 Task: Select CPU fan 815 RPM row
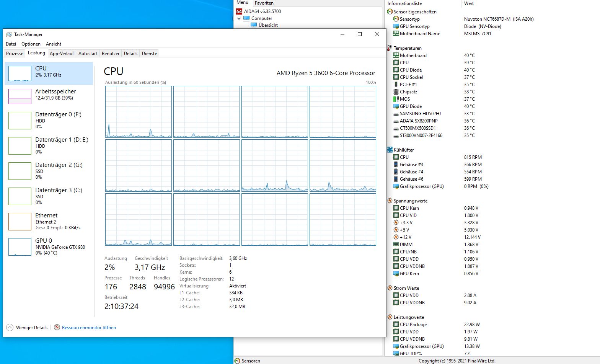pos(492,157)
